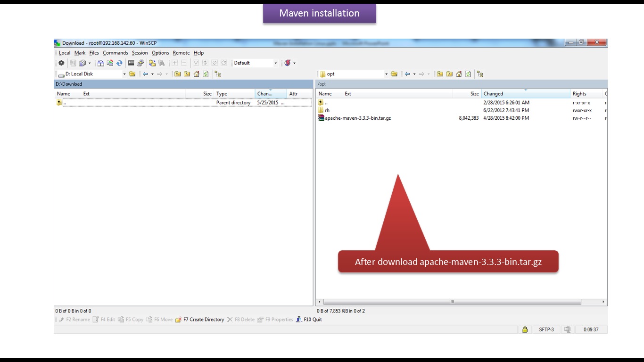Screen dimensions: 644x362
Task: Click F5 Copy button
Action: [x=130, y=320]
